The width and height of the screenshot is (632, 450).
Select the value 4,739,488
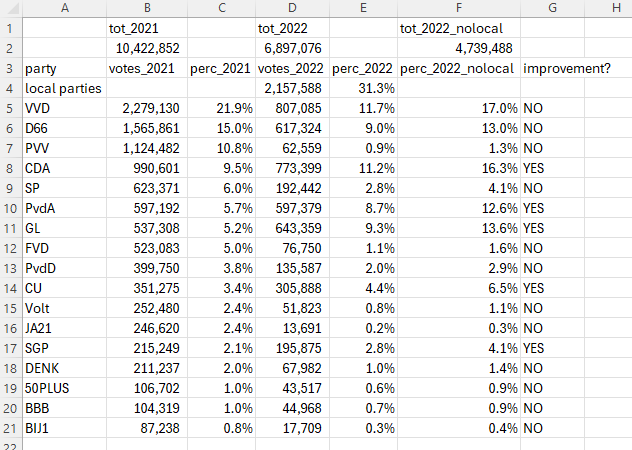click(x=459, y=48)
